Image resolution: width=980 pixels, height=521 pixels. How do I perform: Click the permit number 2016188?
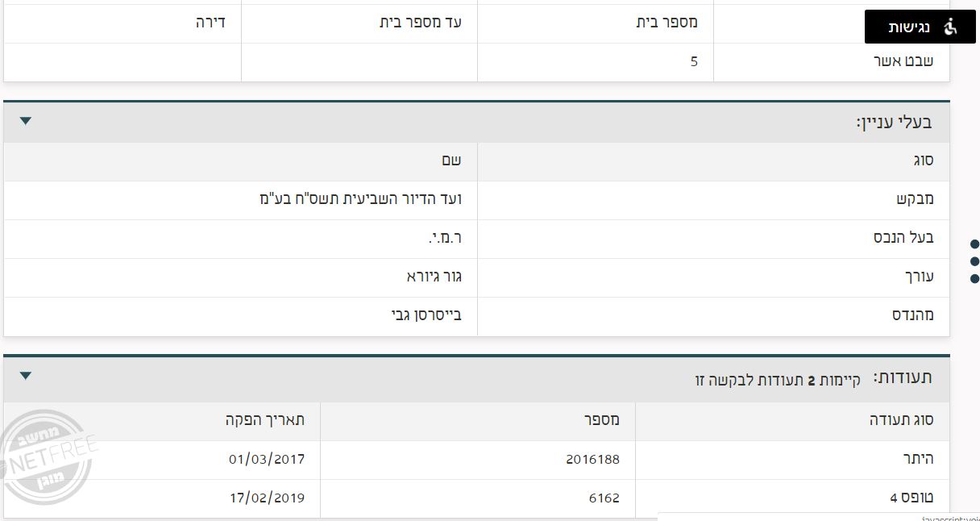click(594, 459)
